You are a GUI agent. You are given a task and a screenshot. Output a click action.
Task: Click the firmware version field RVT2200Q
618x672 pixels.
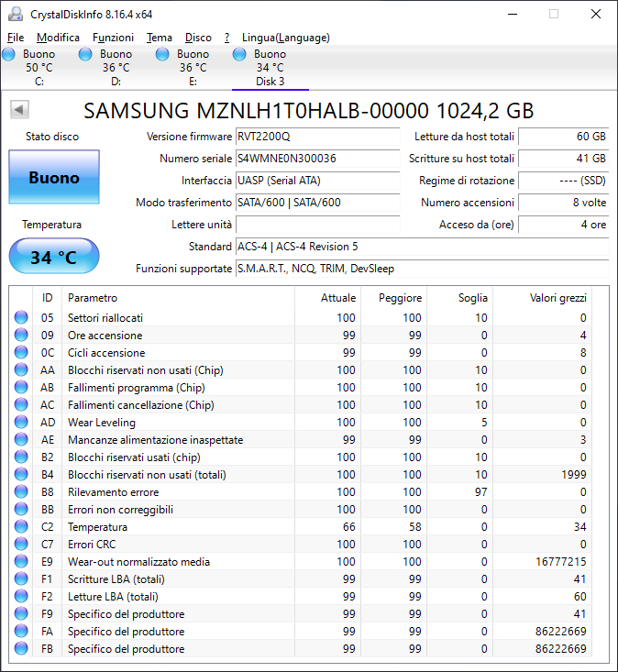click(x=317, y=137)
